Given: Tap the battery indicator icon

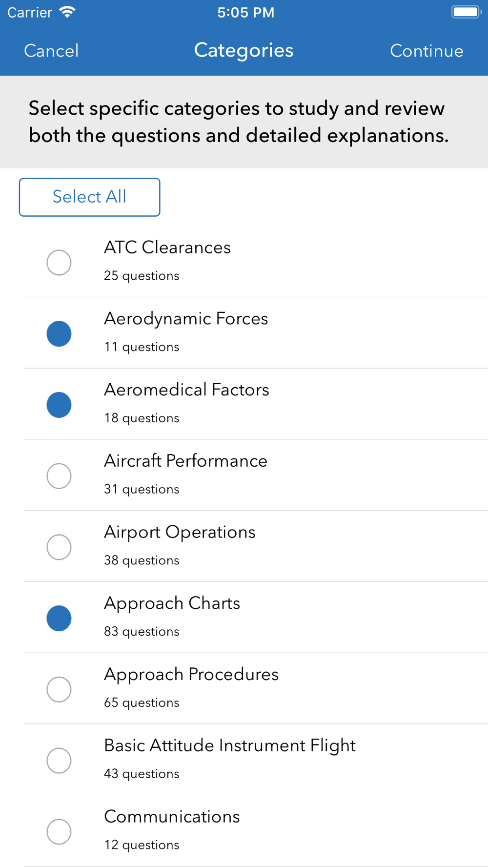Looking at the screenshot, I should click(466, 12).
